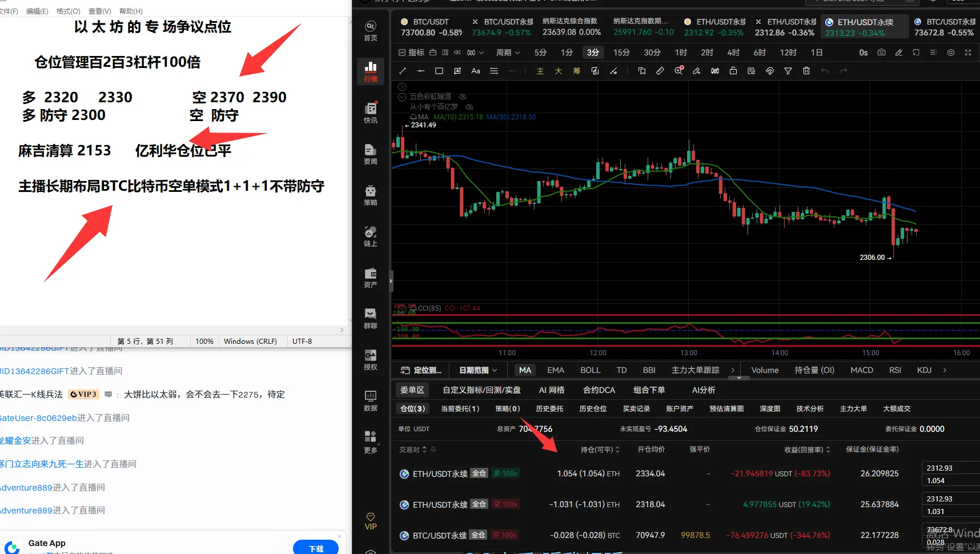Open the 链上 on-chain sidebar icon
Image resolution: width=980 pixels, height=554 pixels.
371,236
